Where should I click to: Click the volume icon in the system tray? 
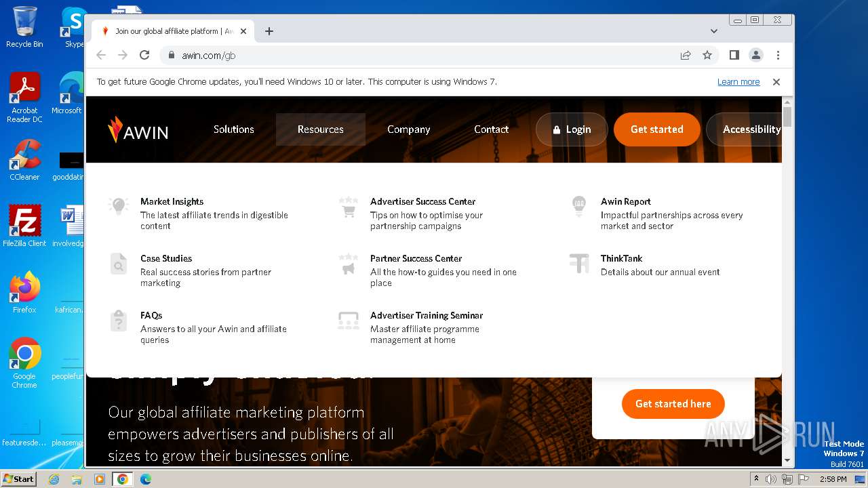pos(771,479)
